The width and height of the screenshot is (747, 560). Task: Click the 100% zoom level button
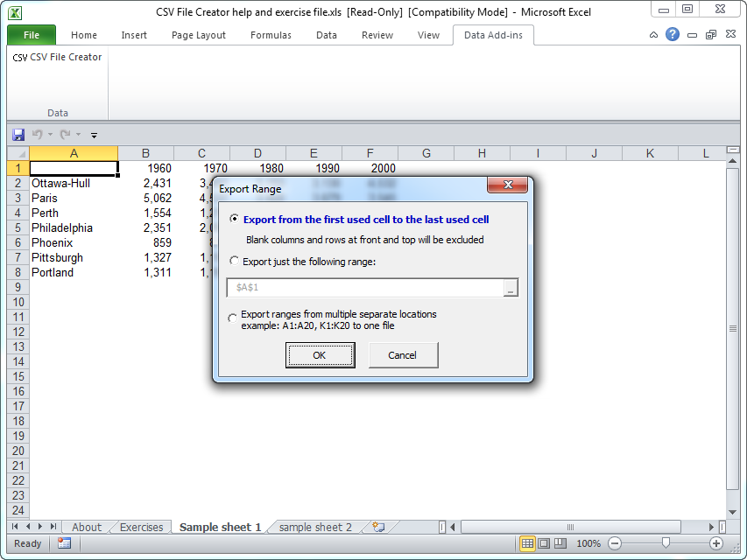point(588,543)
